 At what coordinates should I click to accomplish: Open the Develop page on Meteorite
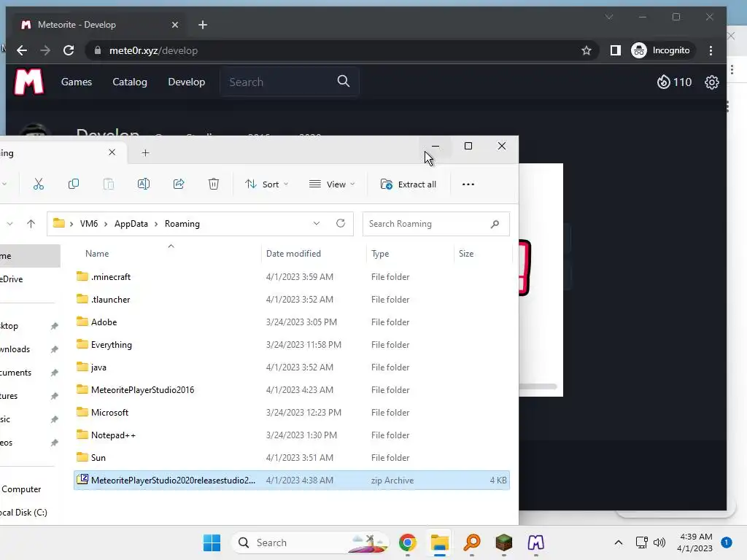(186, 82)
